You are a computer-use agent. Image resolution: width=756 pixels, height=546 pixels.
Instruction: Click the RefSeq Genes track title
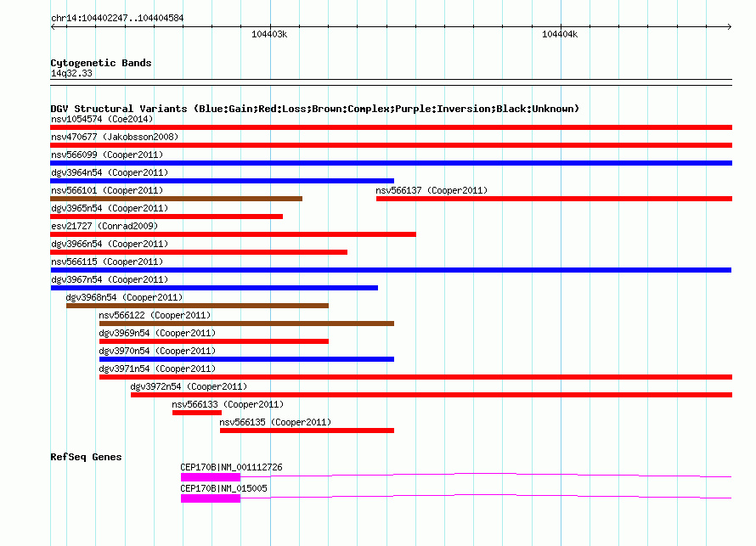(x=86, y=457)
